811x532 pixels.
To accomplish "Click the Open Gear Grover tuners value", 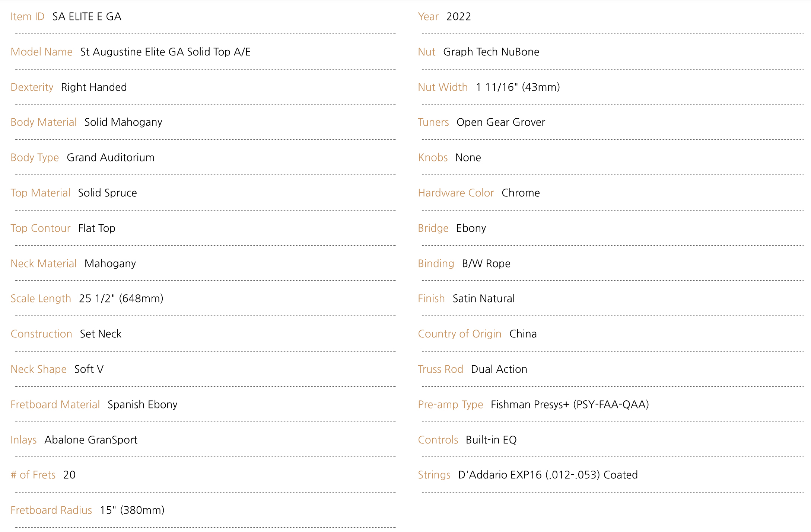I will pyautogui.click(x=500, y=122).
